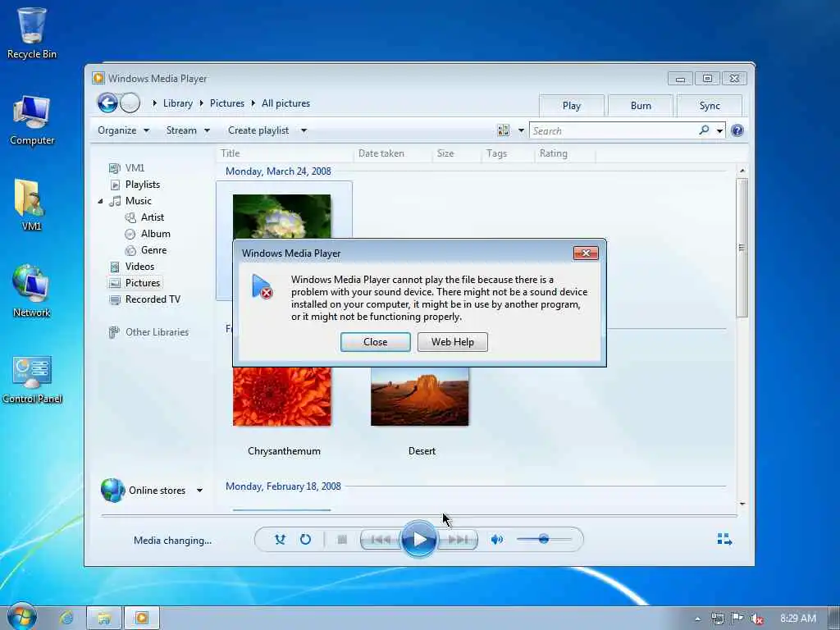Select the Desert picture thumbnail
The image size is (840, 630).
419,396
